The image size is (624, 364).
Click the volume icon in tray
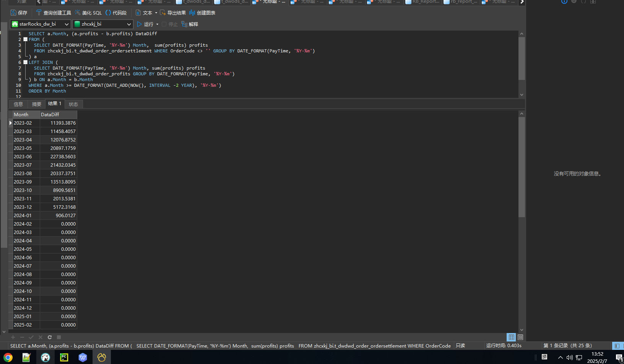(570, 357)
